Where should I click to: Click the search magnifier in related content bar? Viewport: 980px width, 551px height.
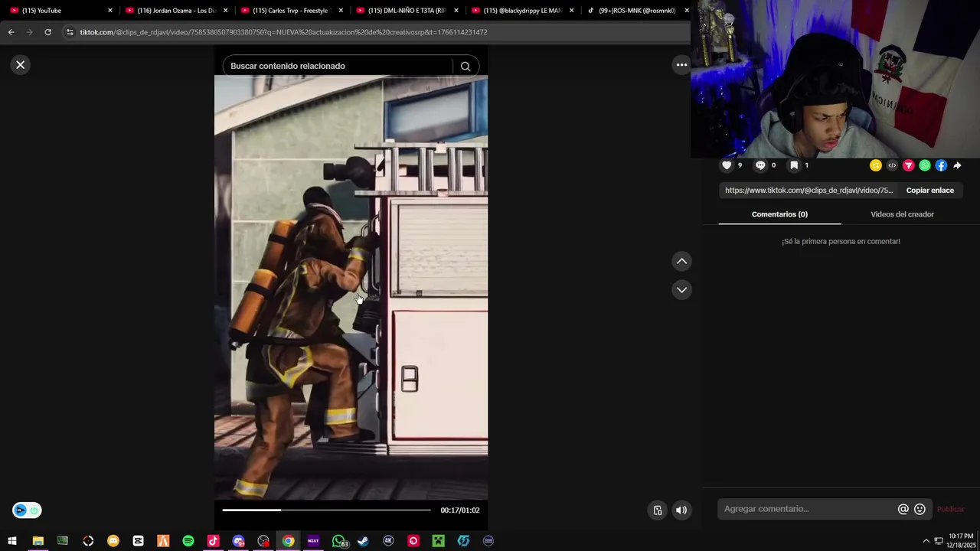click(x=465, y=66)
